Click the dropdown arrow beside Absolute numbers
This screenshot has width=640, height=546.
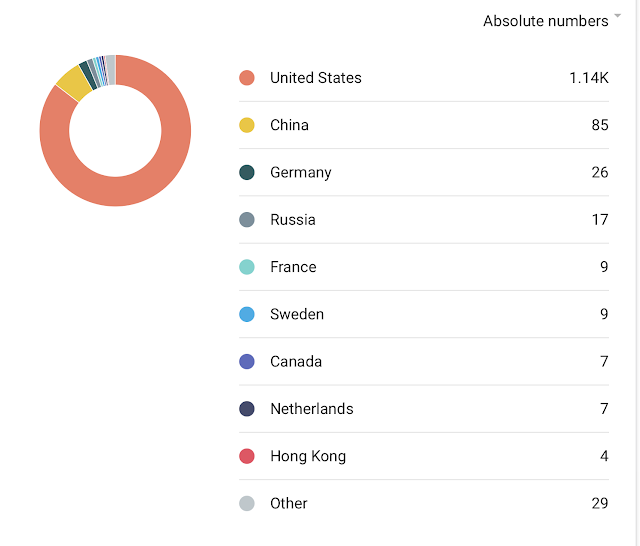coord(618,16)
